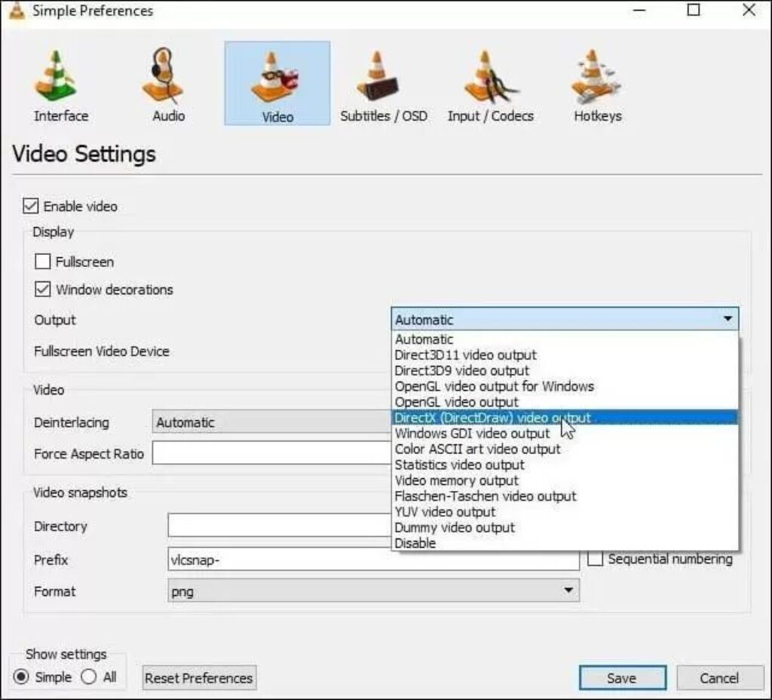Choose Direct3D9 video output
The width and height of the screenshot is (772, 700).
565,370
